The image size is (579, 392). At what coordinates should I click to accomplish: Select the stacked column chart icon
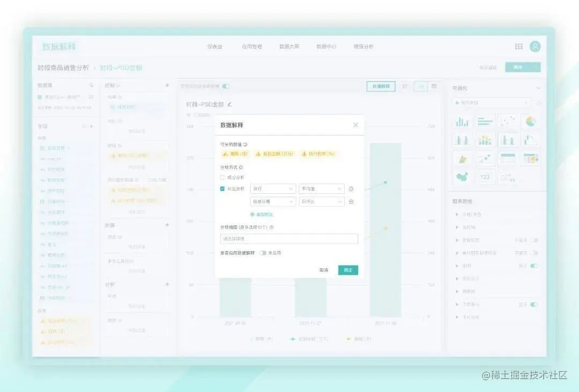[485, 140]
